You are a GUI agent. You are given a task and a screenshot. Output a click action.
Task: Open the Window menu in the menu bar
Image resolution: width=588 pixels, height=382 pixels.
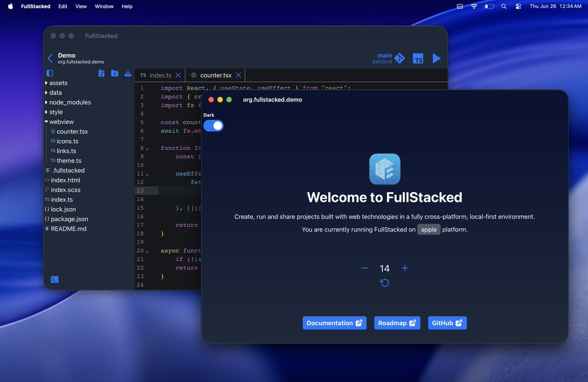(x=104, y=6)
